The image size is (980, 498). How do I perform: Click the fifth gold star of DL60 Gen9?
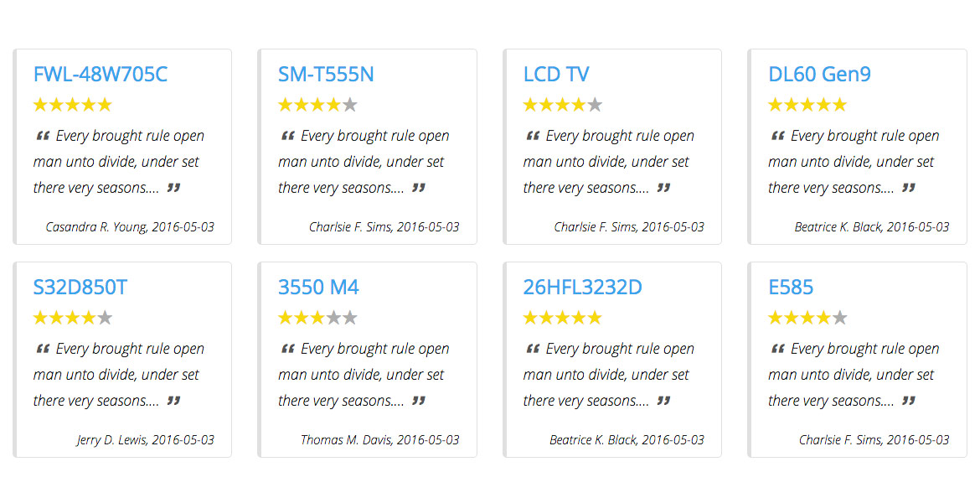coord(840,105)
